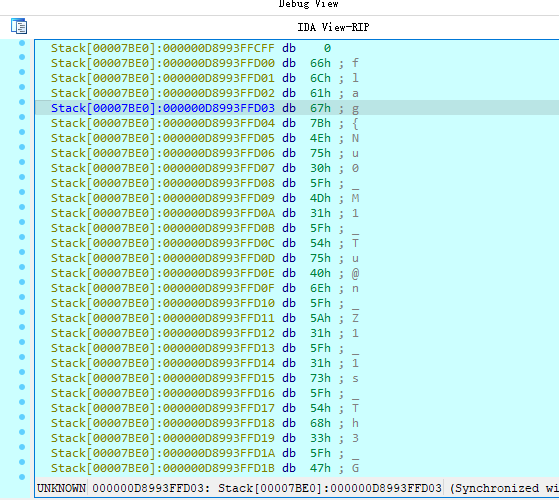559x500 pixels.
Task: Click breakpoint dot beside line 000000D8993FFD15
Action: click(22, 372)
